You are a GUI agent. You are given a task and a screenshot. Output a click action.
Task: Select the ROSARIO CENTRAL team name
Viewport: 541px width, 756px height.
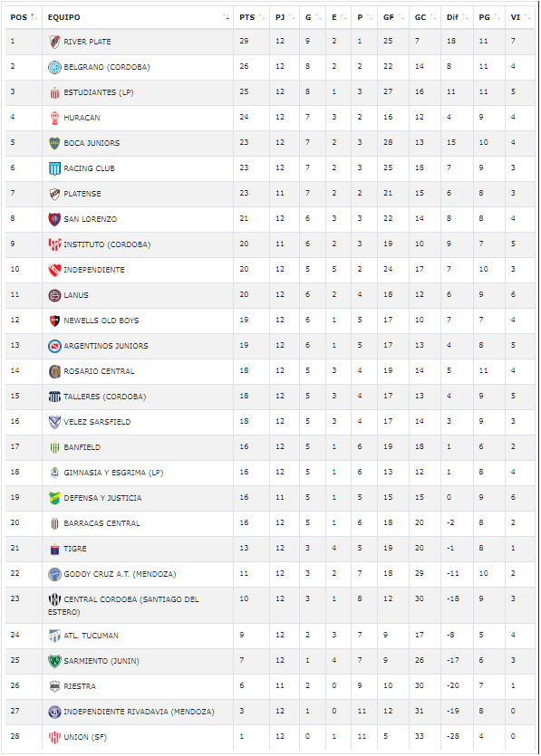pyautogui.click(x=99, y=371)
